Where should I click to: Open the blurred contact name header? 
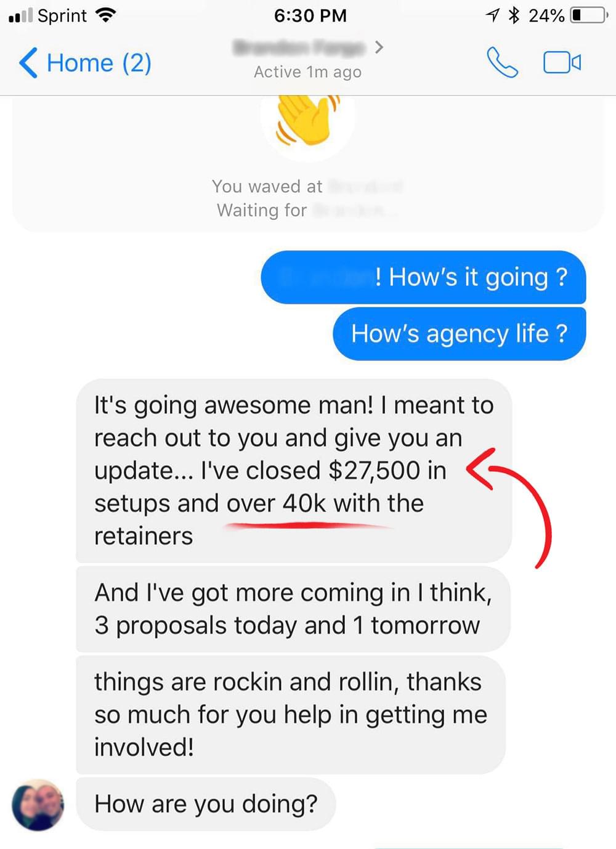click(x=300, y=47)
